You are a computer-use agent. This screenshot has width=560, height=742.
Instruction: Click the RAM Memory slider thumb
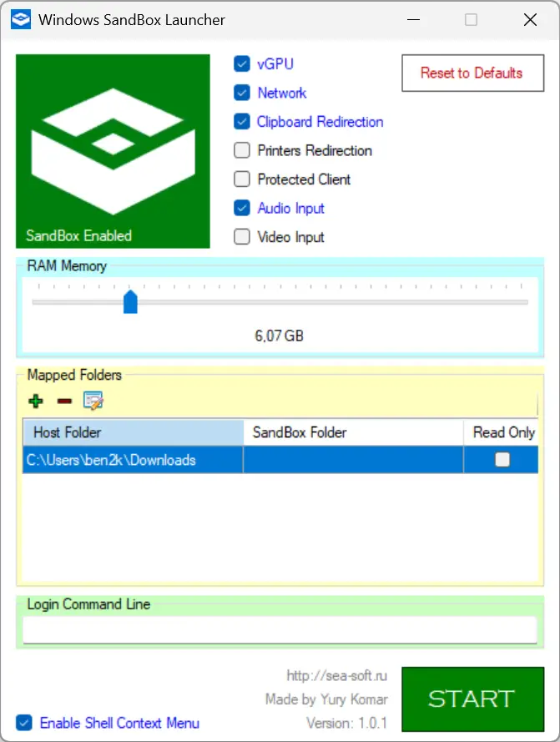130,302
